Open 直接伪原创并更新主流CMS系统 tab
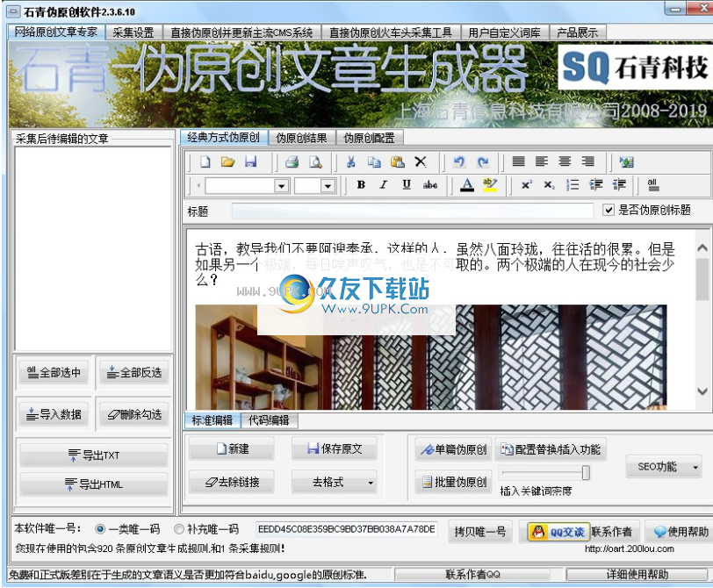 tap(241, 32)
